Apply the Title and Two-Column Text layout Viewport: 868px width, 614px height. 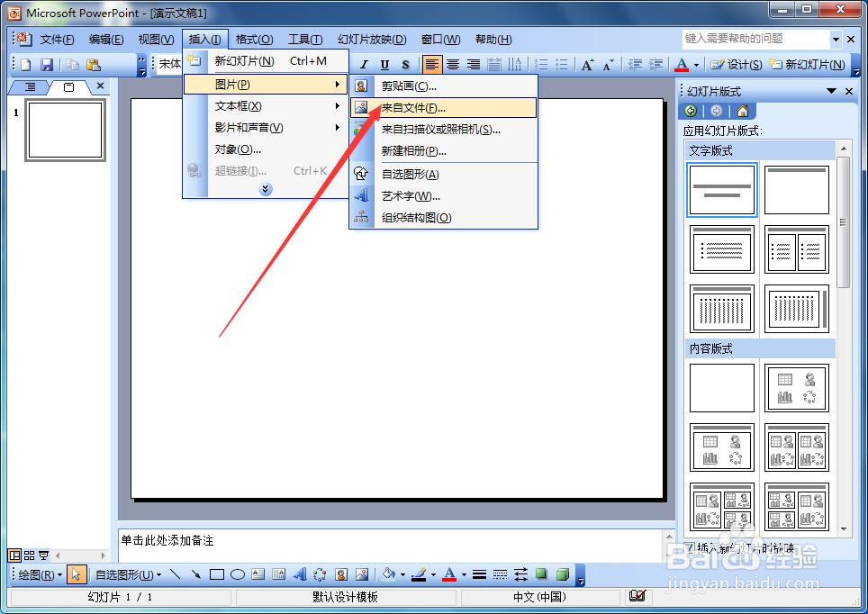[x=797, y=249]
